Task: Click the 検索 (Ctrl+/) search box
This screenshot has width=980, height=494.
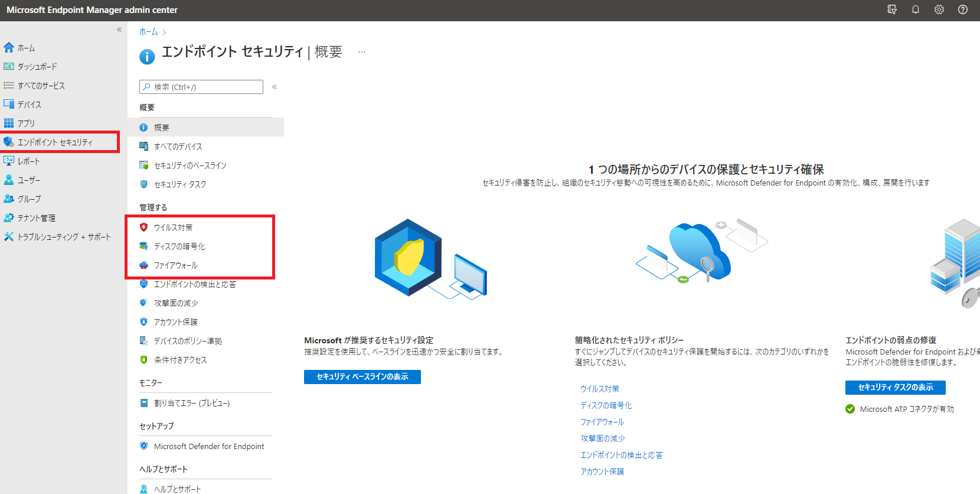Action: (201, 87)
